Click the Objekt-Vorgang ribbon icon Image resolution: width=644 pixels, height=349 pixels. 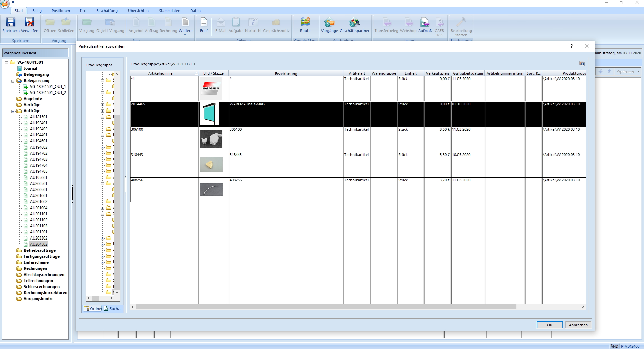tap(110, 22)
